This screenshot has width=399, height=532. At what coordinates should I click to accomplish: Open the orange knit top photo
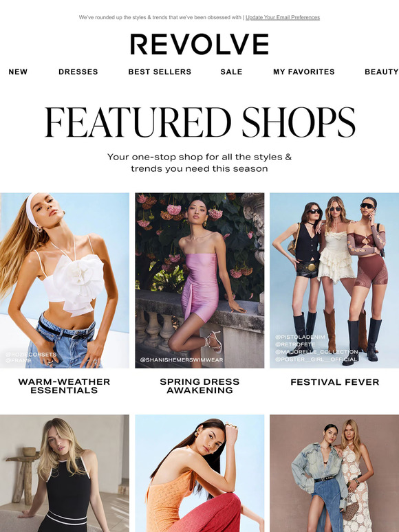click(199, 474)
